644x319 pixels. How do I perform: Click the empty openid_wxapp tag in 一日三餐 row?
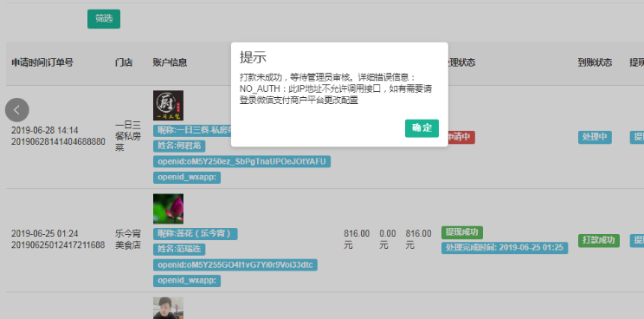[187, 177]
